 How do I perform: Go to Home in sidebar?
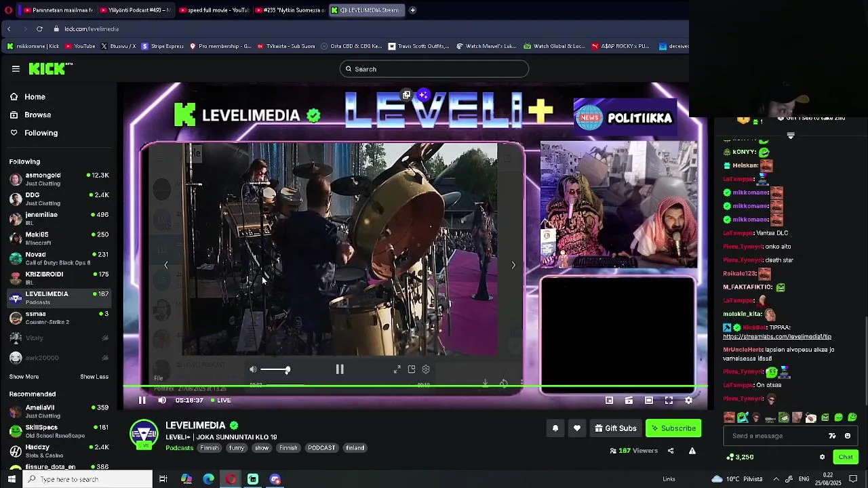pos(28,97)
